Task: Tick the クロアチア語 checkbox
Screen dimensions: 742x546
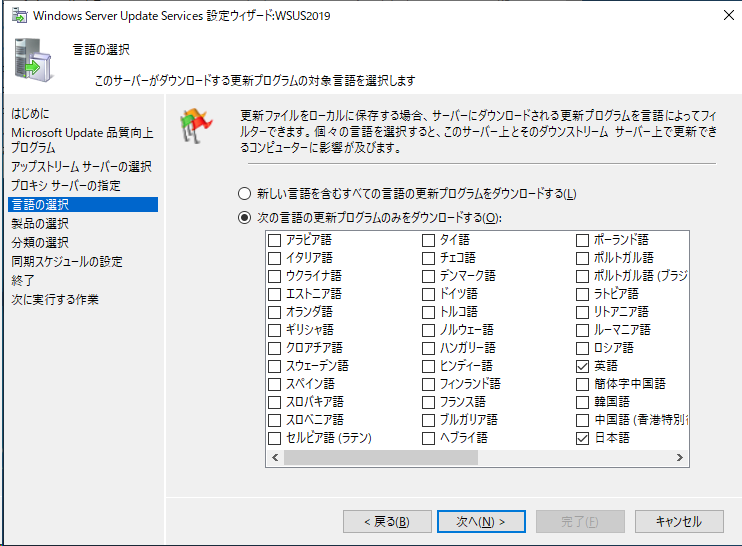Action: tap(274, 348)
